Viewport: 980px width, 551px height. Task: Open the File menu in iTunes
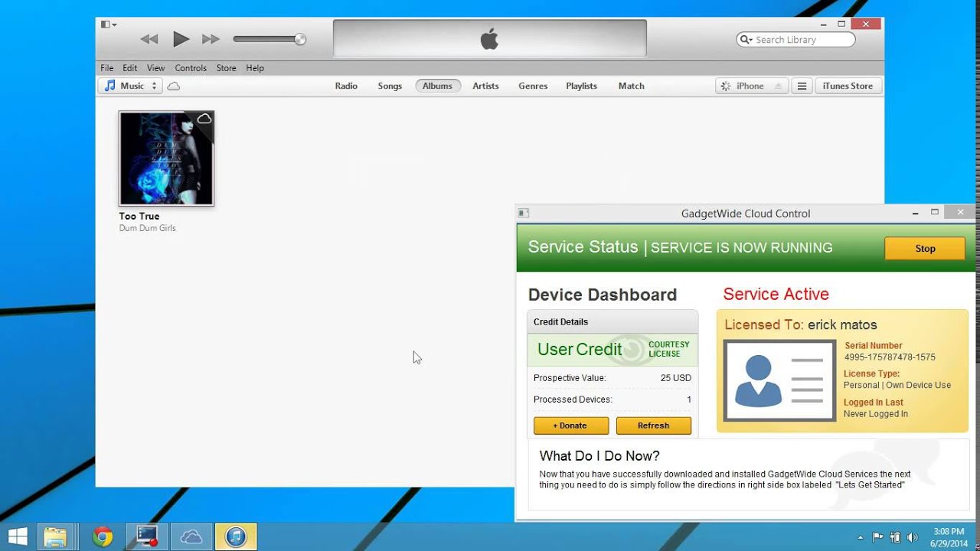(107, 68)
